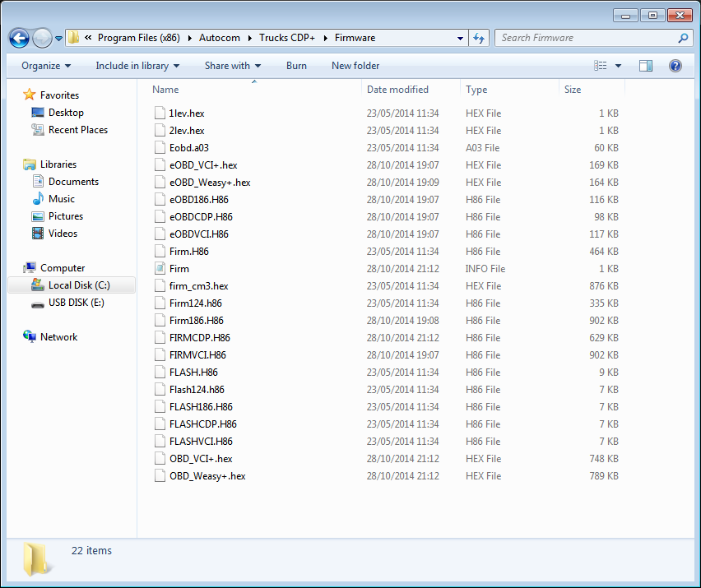This screenshot has width=701, height=588.
Task: Select file name OBD_VCI+.hex
Action: (x=201, y=459)
